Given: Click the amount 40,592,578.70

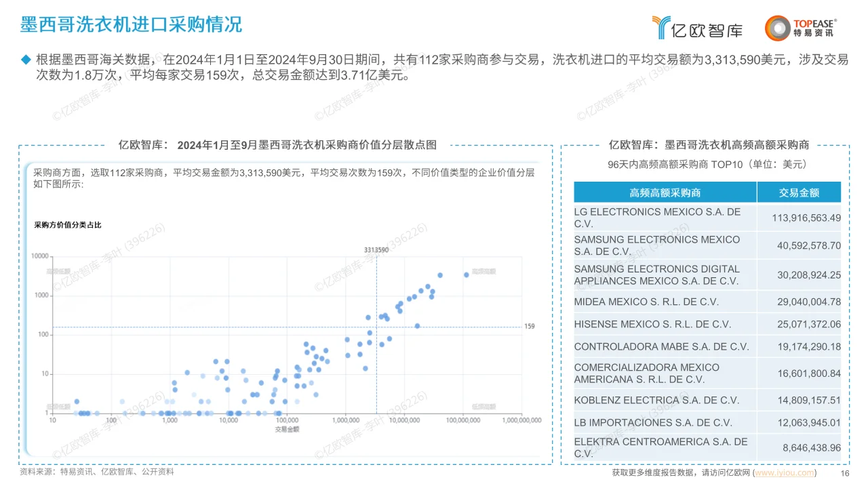Looking at the screenshot, I should [x=809, y=245].
